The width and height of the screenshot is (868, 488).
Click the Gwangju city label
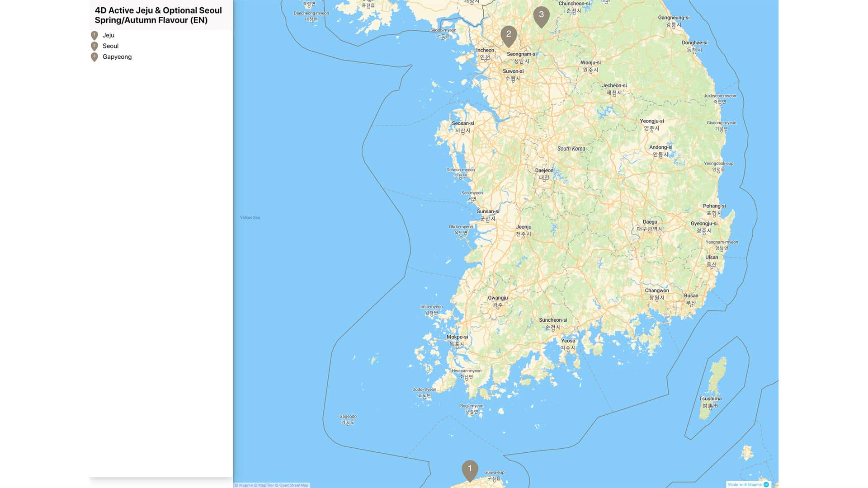(498, 298)
